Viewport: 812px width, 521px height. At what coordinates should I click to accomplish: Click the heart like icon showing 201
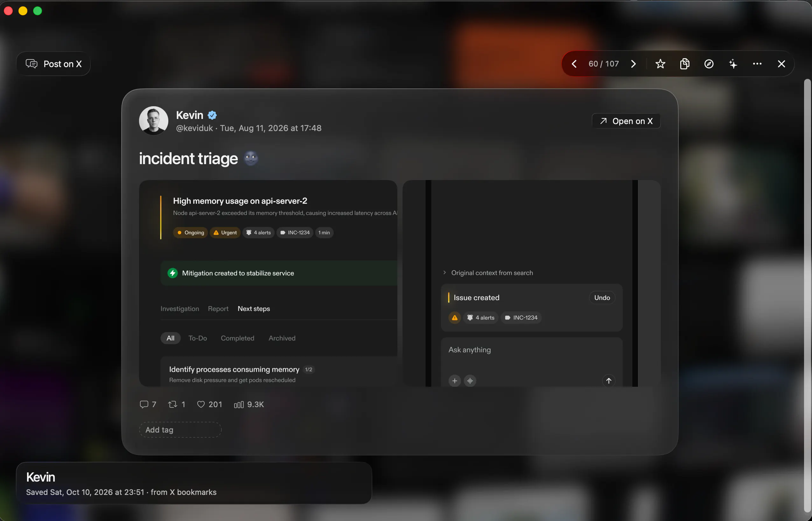click(x=201, y=404)
